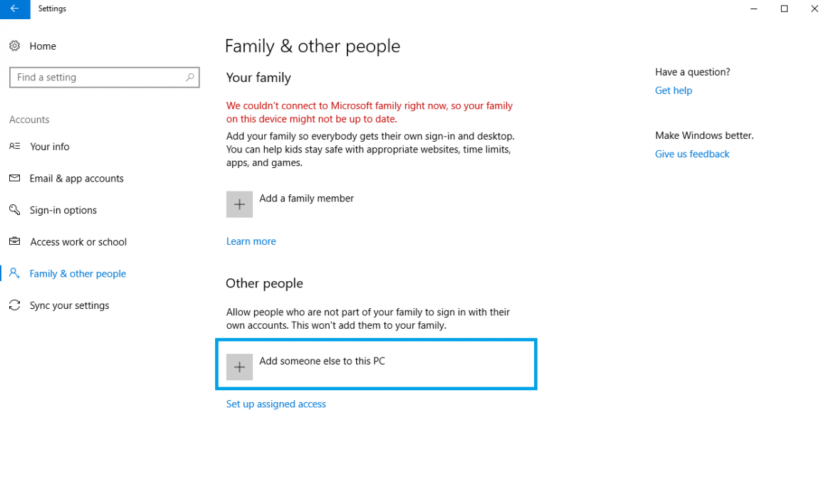Click the Access work or school briefcase icon

[x=15, y=241]
